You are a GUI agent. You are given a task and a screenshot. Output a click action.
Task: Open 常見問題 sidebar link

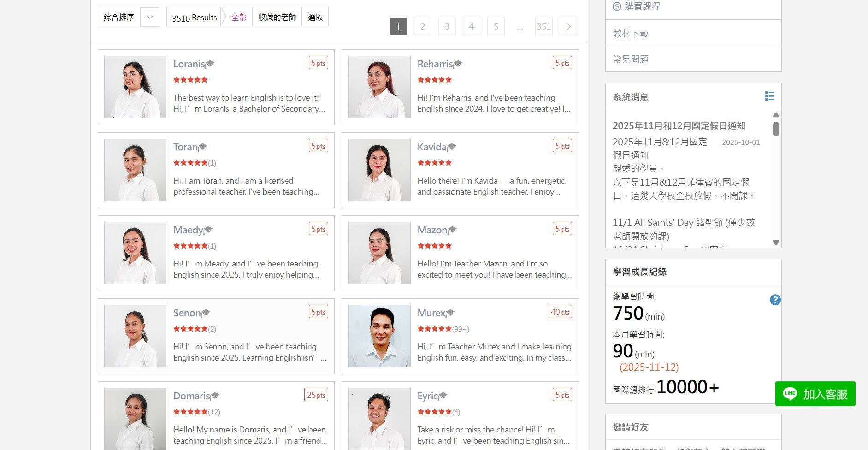click(x=631, y=59)
